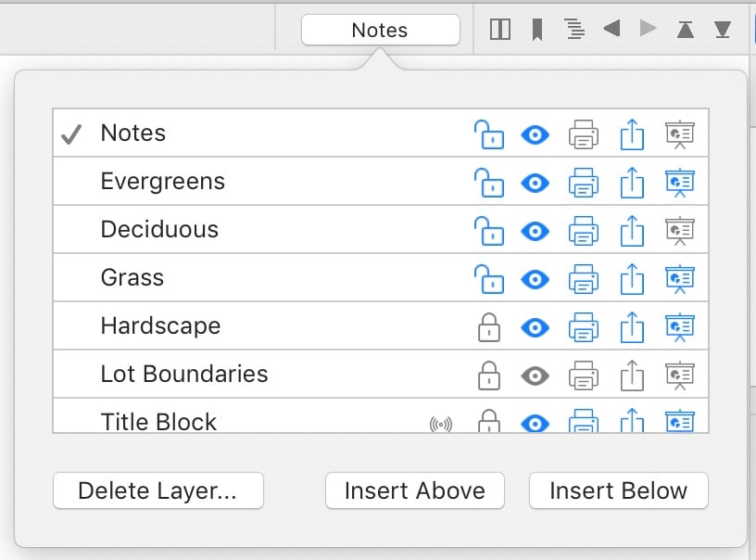Select the Hardscape layer name
The image size is (756, 560).
coord(160,326)
